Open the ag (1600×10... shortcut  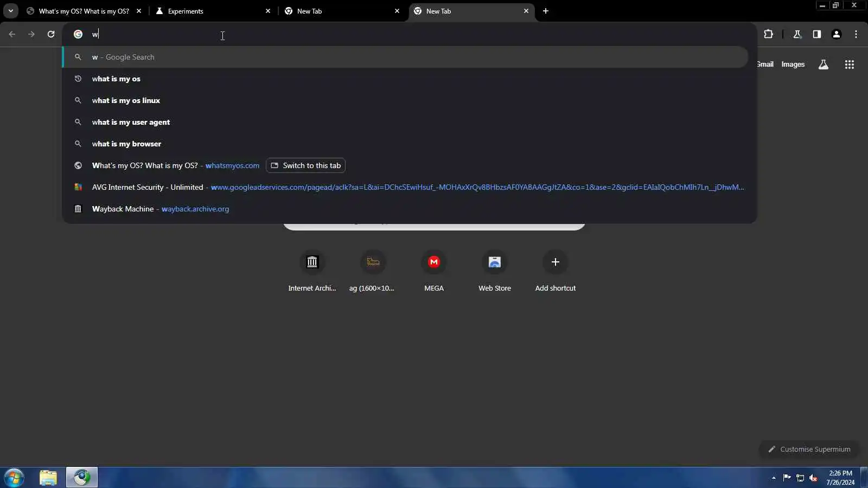[373, 271]
